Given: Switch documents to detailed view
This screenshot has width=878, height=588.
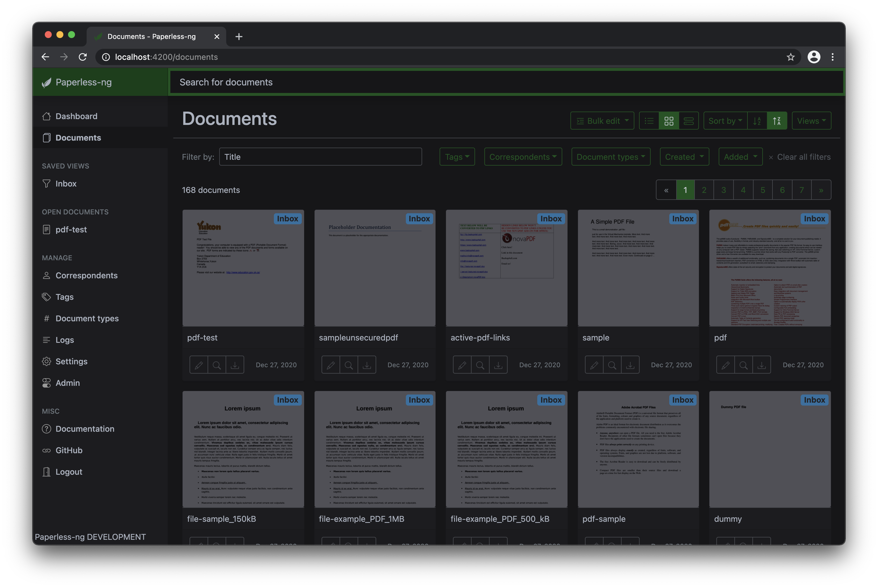Looking at the screenshot, I should pyautogui.click(x=689, y=120).
